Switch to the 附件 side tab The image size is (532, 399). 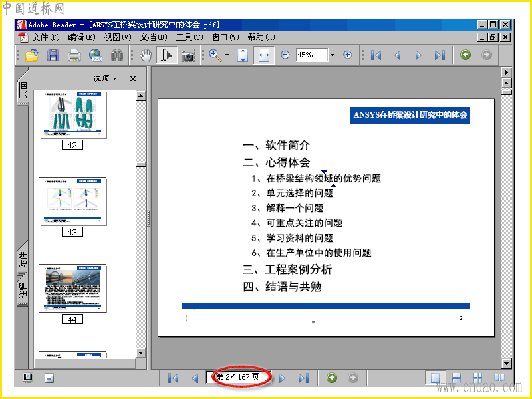point(23,259)
